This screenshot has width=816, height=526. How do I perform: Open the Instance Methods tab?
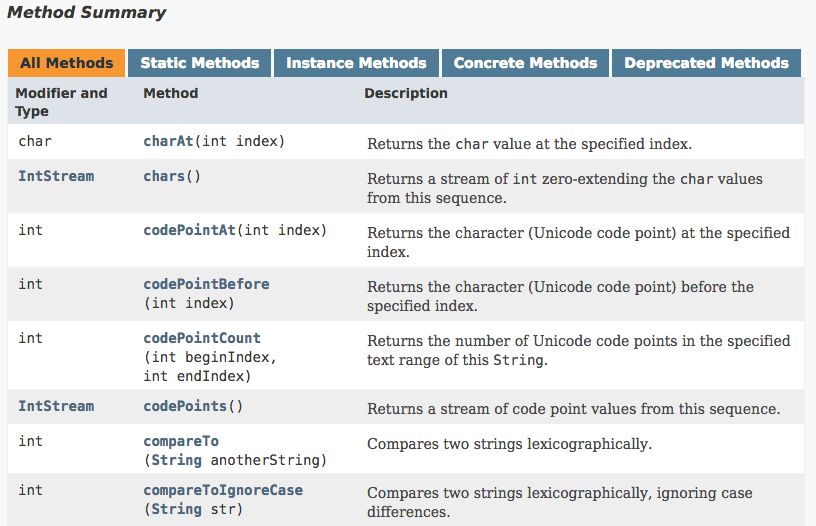[356, 63]
